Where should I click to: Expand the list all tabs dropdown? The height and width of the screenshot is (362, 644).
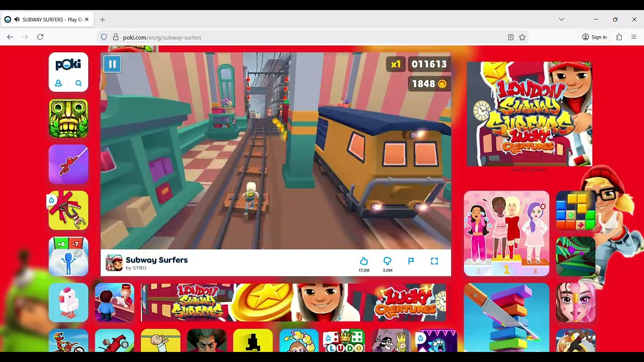pos(561,20)
